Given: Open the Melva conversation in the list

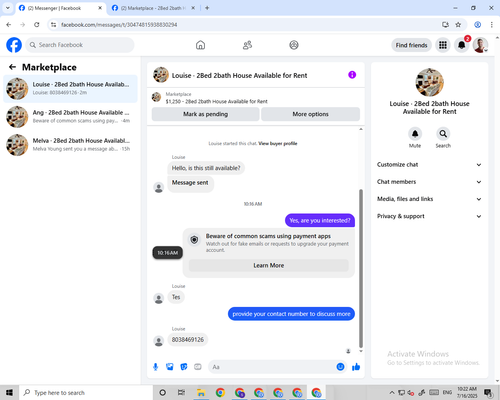Looking at the screenshot, I should [70, 145].
